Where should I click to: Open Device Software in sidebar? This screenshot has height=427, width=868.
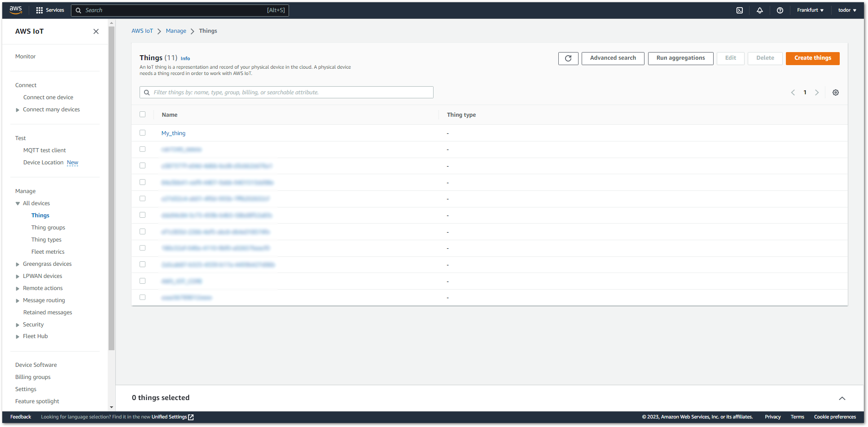pyautogui.click(x=36, y=365)
